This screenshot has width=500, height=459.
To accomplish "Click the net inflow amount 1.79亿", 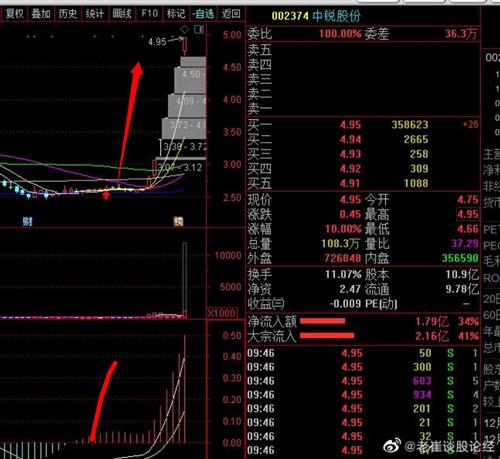I will click(432, 322).
